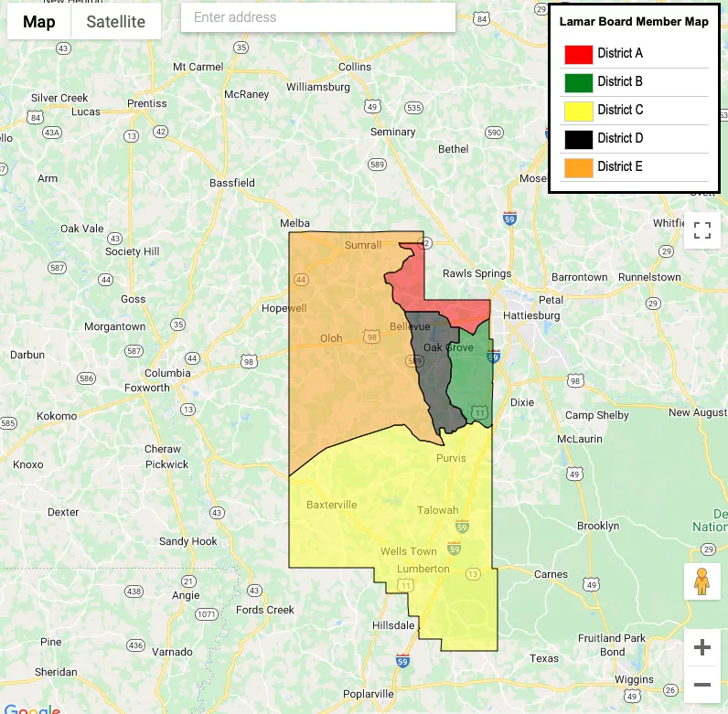Image resolution: width=728 pixels, height=714 pixels.
Task: Click the Highway 44 marker near Sumrall
Action: 302,279
